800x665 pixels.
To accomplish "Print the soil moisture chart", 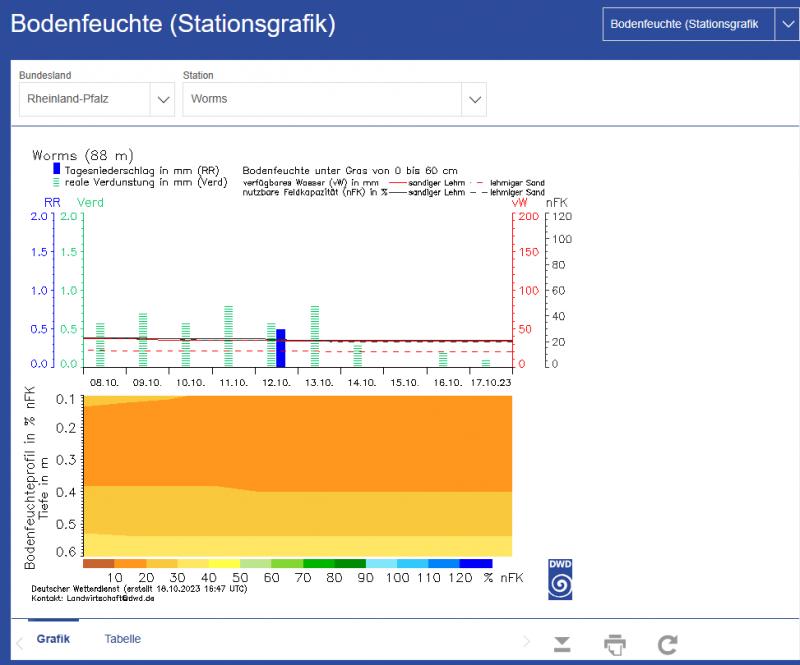I will tap(615, 644).
